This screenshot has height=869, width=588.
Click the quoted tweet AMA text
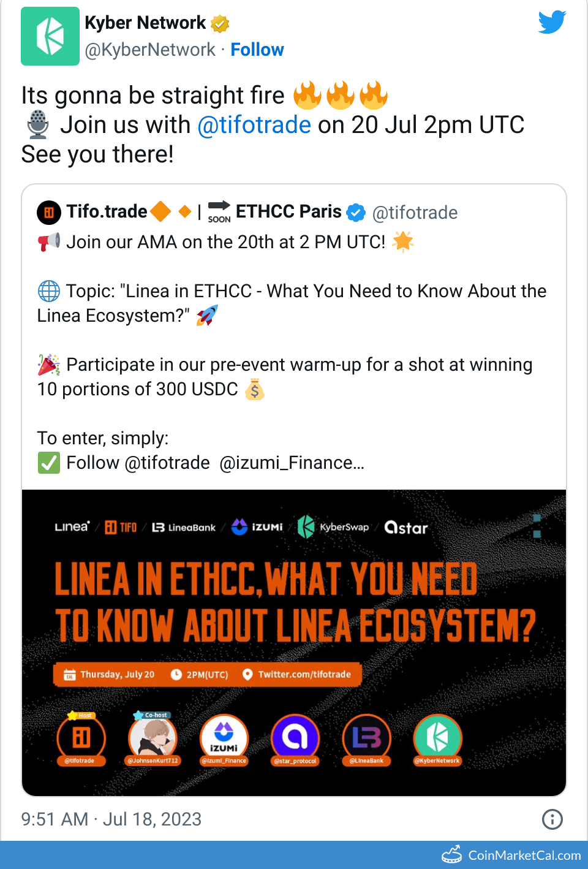(225, 242)
